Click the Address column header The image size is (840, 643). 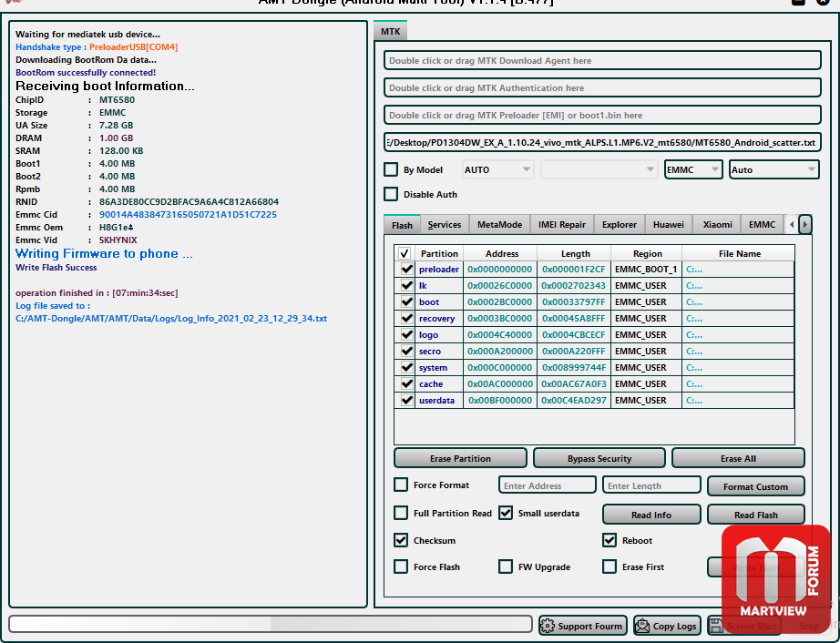501,253
